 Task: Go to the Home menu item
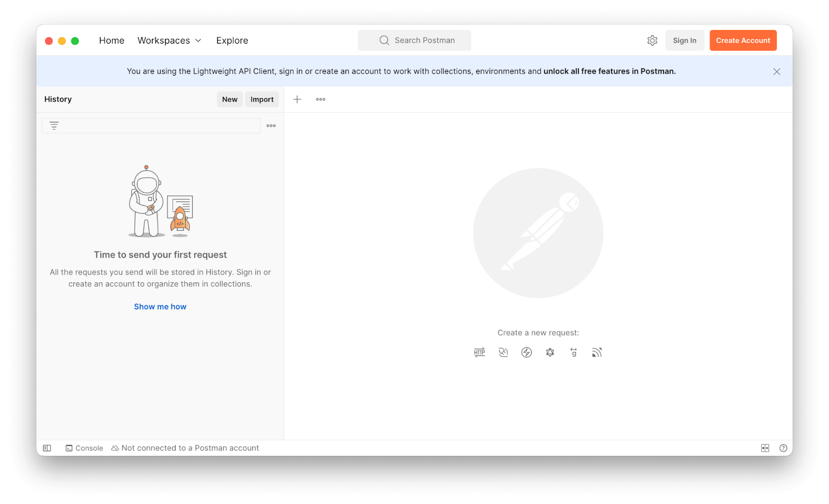[x=111, y=40]
